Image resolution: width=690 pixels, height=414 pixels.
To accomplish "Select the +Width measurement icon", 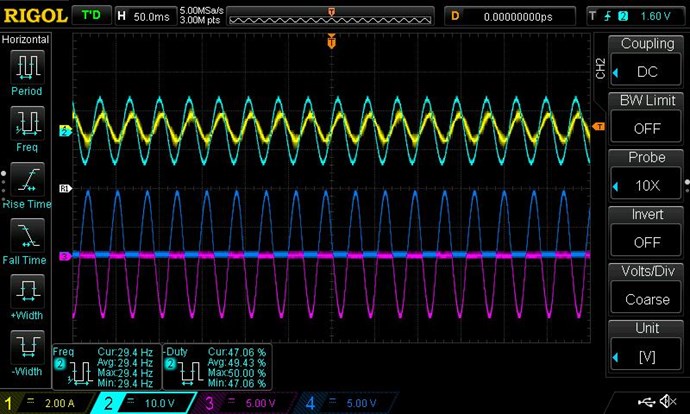I will click(27, 295).
